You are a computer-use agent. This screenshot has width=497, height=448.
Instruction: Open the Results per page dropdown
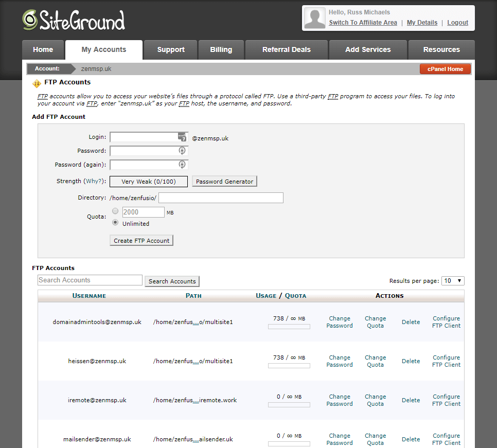click(x=453, y=281)
